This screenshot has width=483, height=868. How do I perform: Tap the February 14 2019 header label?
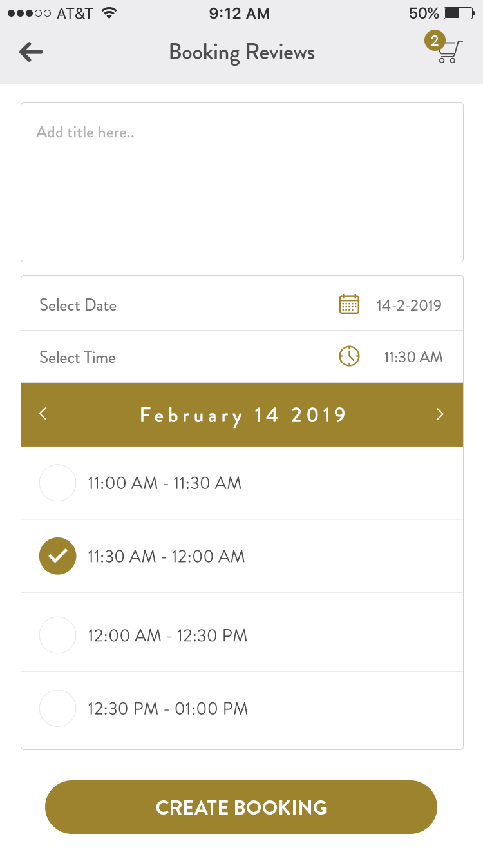pyautogui.click(x=243, y=414)
